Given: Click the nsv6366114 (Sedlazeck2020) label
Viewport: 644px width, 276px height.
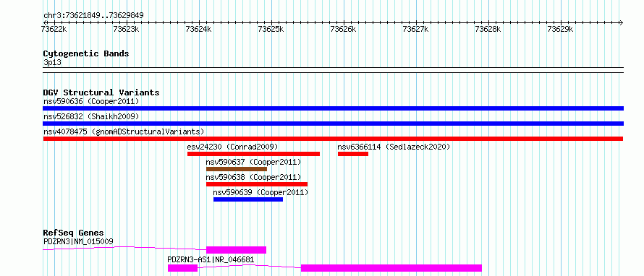Looking at the screenshot, I should 394,147.
